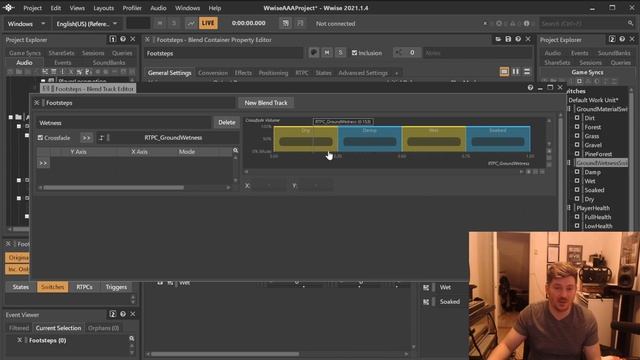Select the Wet yellow crossfade region
Viewport: 640px width, 360px height.
tap(434, 139)
